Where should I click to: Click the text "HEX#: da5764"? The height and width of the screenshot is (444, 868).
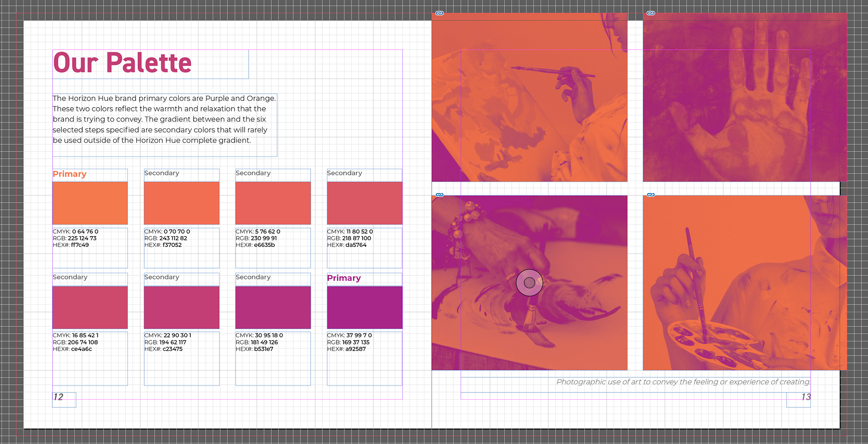[x=347, y=245]
